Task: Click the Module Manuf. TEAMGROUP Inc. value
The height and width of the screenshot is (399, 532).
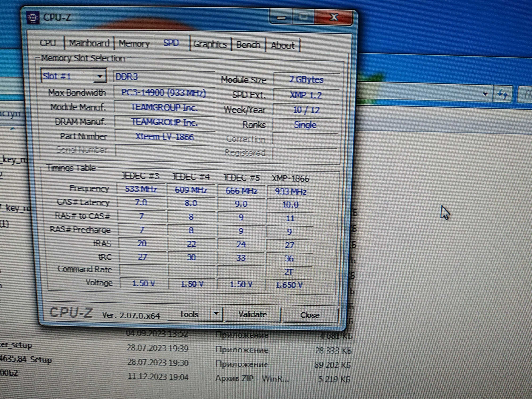Action: pos(164,107)
